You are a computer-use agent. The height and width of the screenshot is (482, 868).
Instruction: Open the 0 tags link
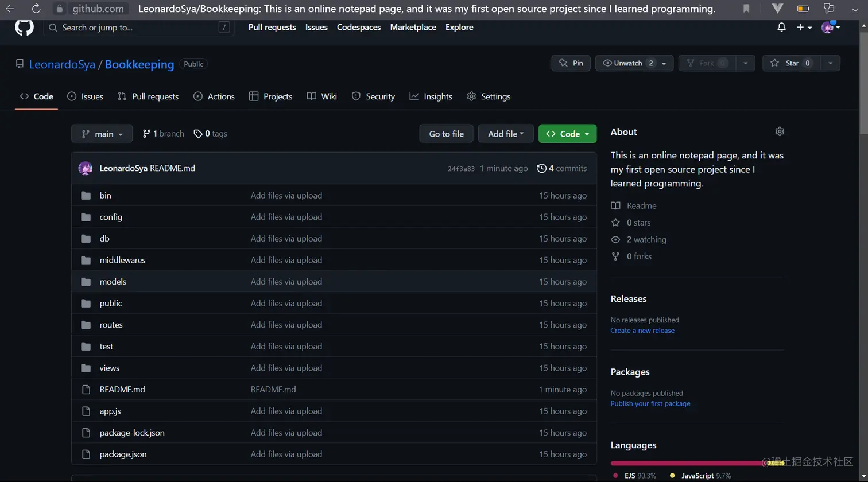210,134
